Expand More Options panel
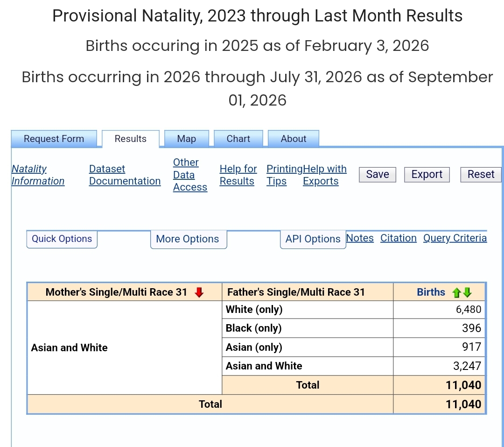This screenshot has width=504, height=447. click(189, 239)
